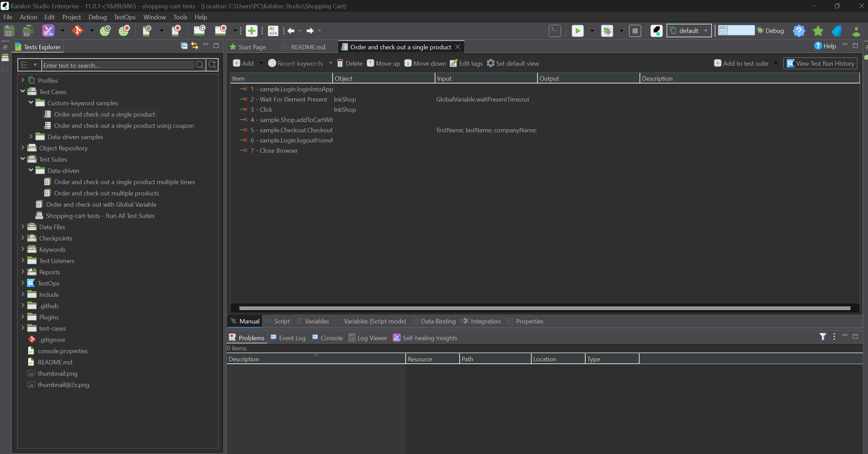Viewport: 868px width, 454px height.
Task: Collapse the Test Cases tree node
Action: pos(23,91)
